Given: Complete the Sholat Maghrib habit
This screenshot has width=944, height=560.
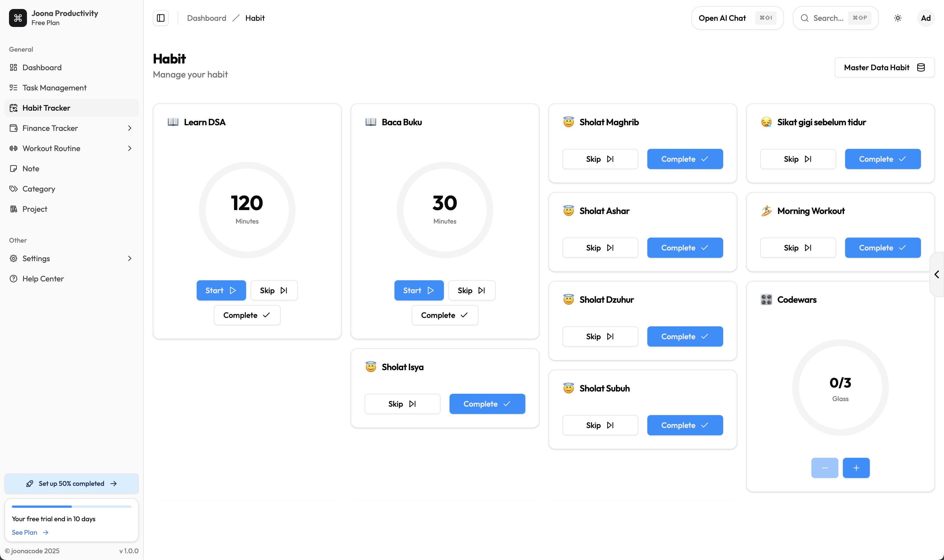Looking at the screenshot, I should tap(684, 159).
